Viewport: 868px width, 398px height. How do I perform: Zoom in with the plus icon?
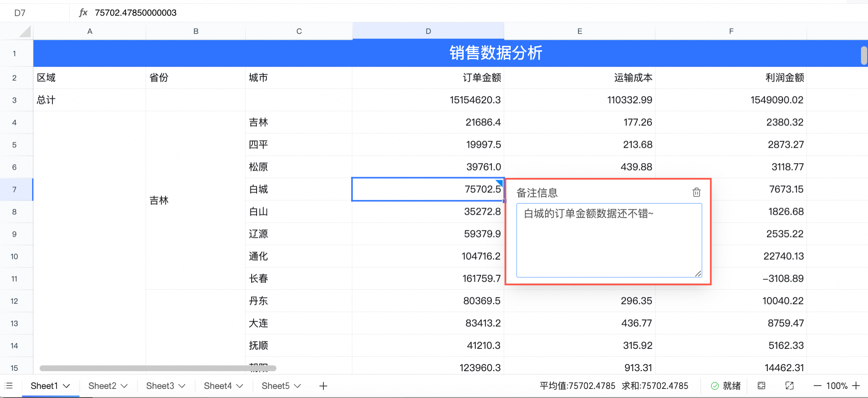tap(856, 386)
